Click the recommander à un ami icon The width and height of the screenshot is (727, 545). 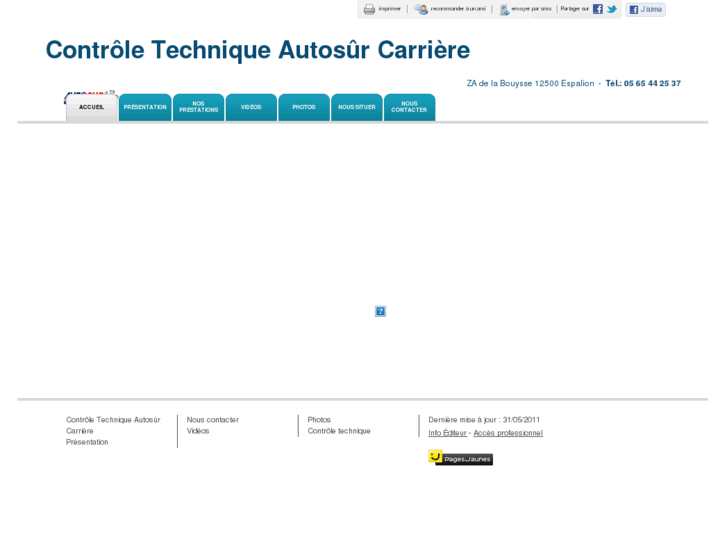coord(421,9)
